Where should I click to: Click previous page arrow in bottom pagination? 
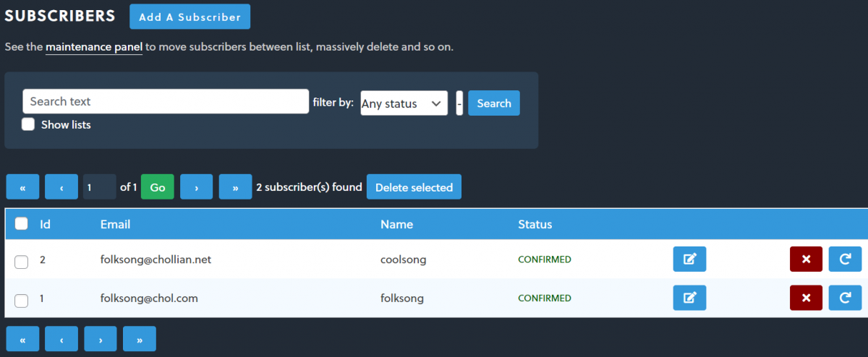[x=61, y=339]
